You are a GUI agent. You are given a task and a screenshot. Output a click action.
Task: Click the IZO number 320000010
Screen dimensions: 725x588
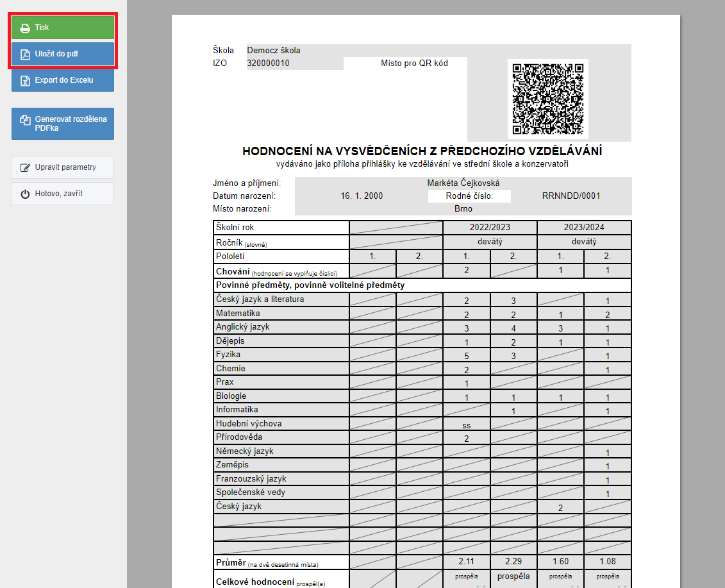(268, 63)
